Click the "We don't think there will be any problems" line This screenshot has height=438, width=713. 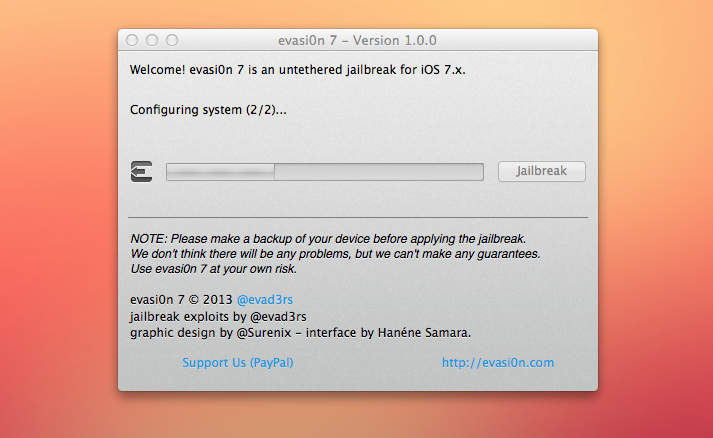(336, 254)
